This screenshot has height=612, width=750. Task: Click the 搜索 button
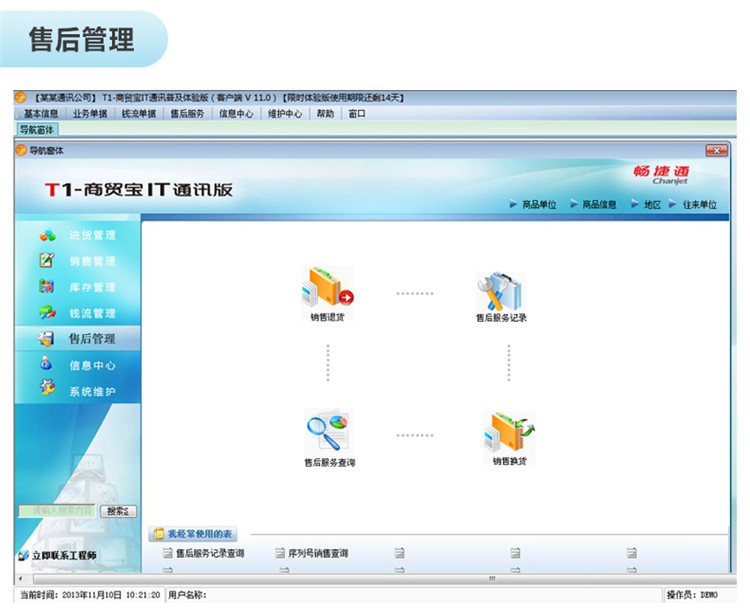(x=118, y=511)
